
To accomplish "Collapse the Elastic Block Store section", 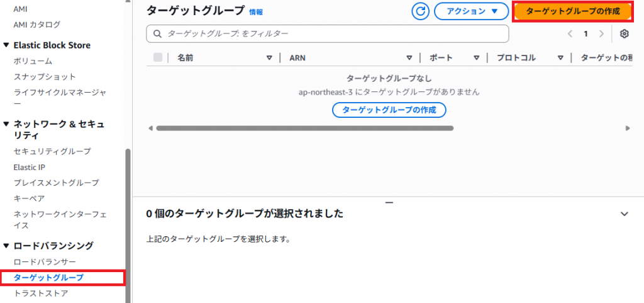I will (x=6, y=45).
